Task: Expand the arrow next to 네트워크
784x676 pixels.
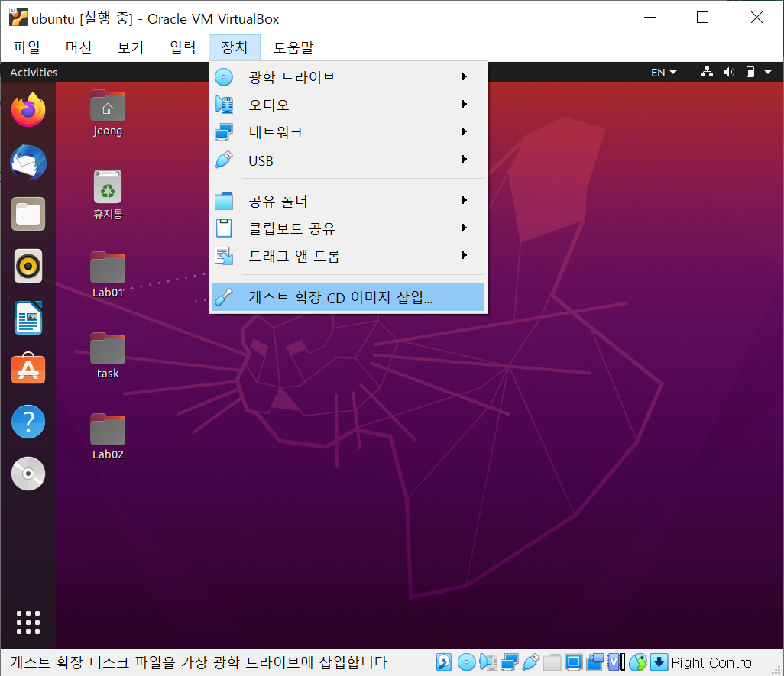Action: tap(465, 131)
